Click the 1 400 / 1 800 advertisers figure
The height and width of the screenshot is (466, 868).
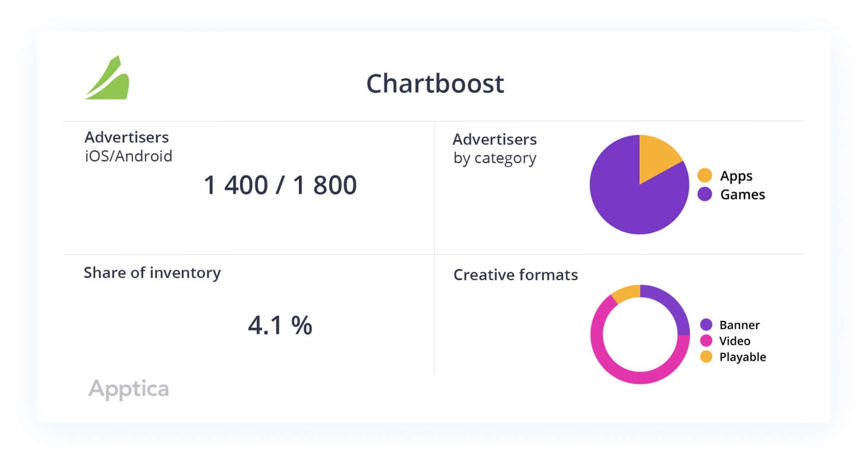[280, 185]
